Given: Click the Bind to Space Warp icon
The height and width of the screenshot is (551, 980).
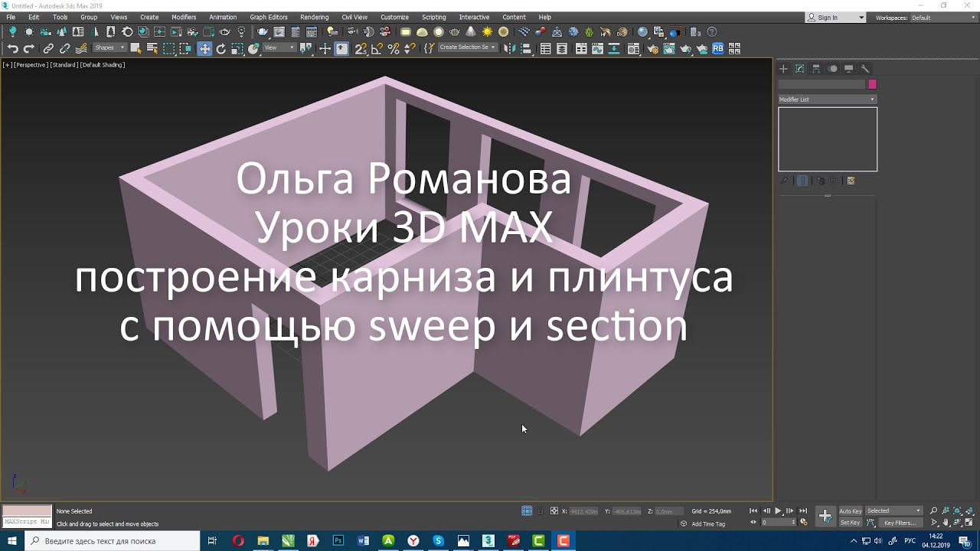Looking at the screenshot, I should pos(81,48).
